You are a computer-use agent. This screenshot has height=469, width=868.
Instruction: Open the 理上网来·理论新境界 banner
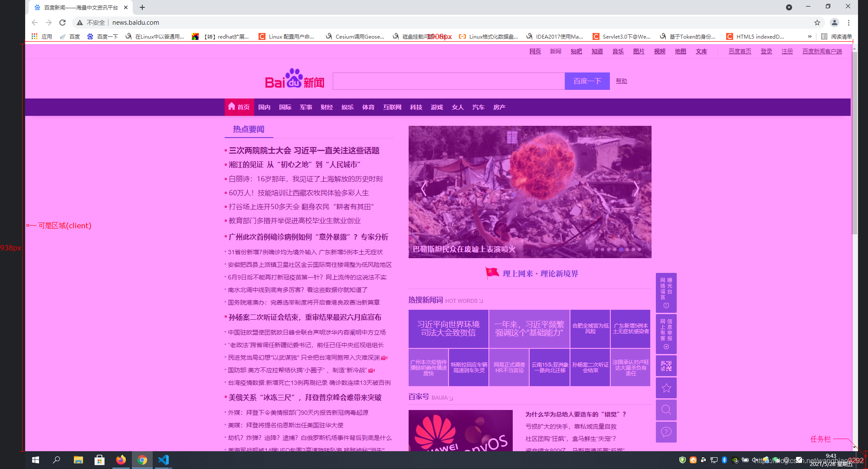tap(532, 273)
